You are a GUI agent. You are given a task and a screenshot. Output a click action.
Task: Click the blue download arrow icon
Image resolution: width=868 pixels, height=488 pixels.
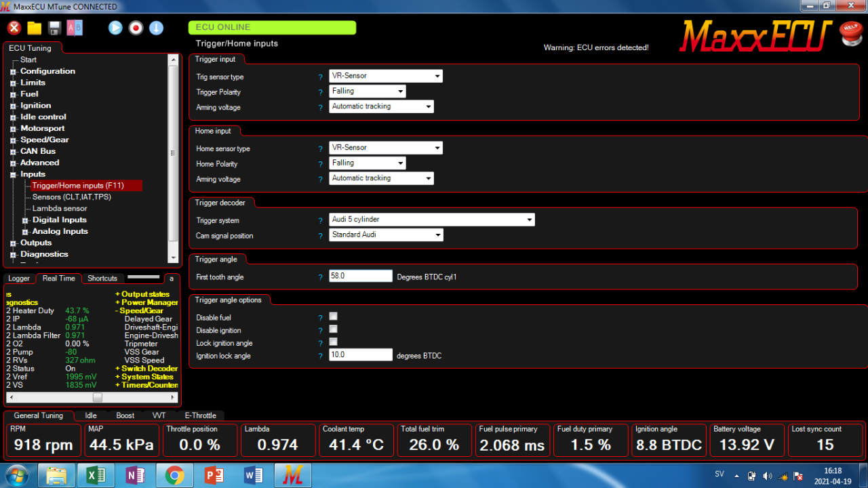click(156, 28)
